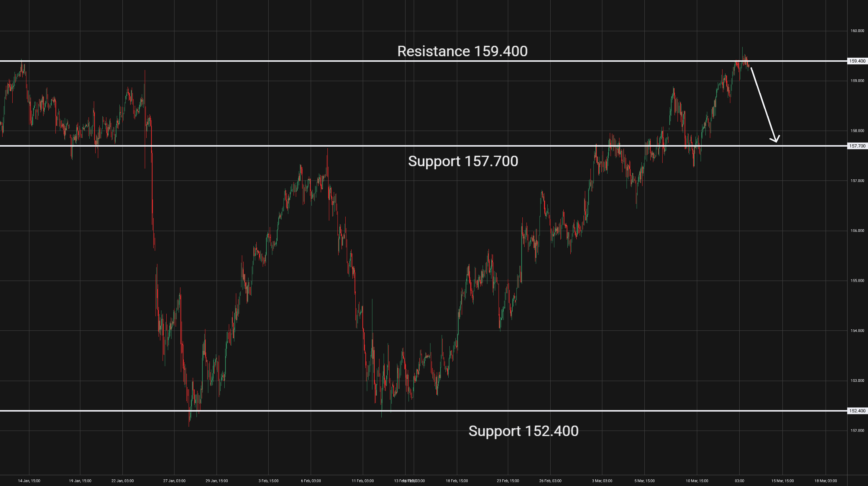Click the 158.000 price scale label
The image size is (868, 486).
click(857, 131)
